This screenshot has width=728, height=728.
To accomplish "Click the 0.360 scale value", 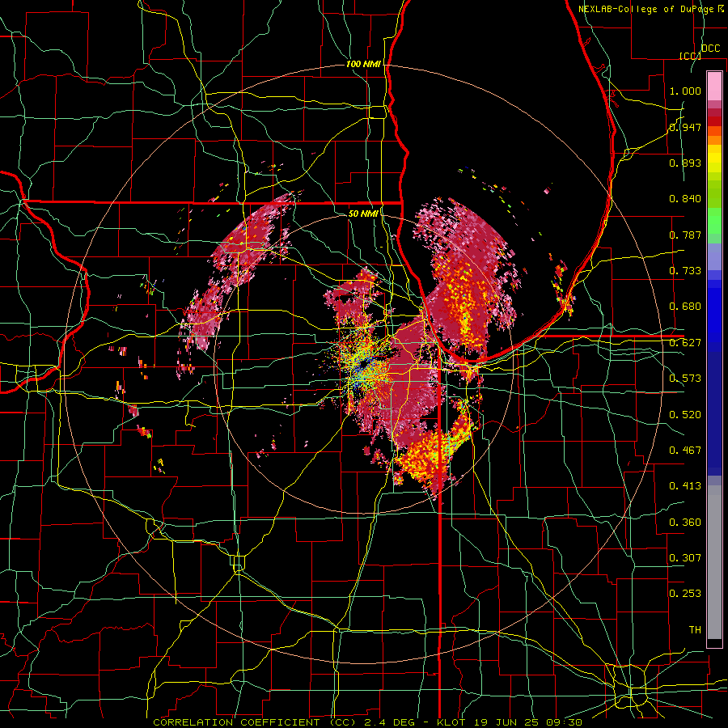I will [x=685, y=522].
